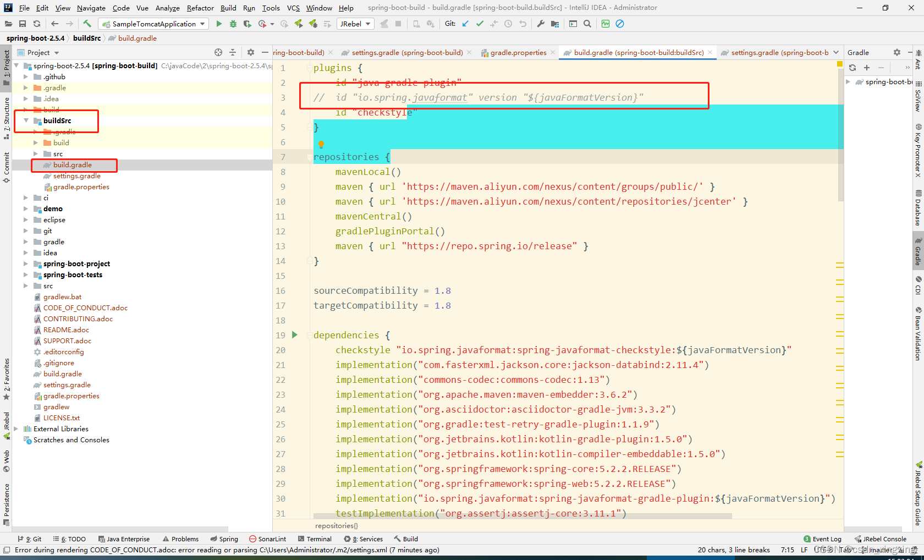Viewport: 924px width, 560px height.
Task: Click Collapse All icon in Project panel
Action: [233, 52]
